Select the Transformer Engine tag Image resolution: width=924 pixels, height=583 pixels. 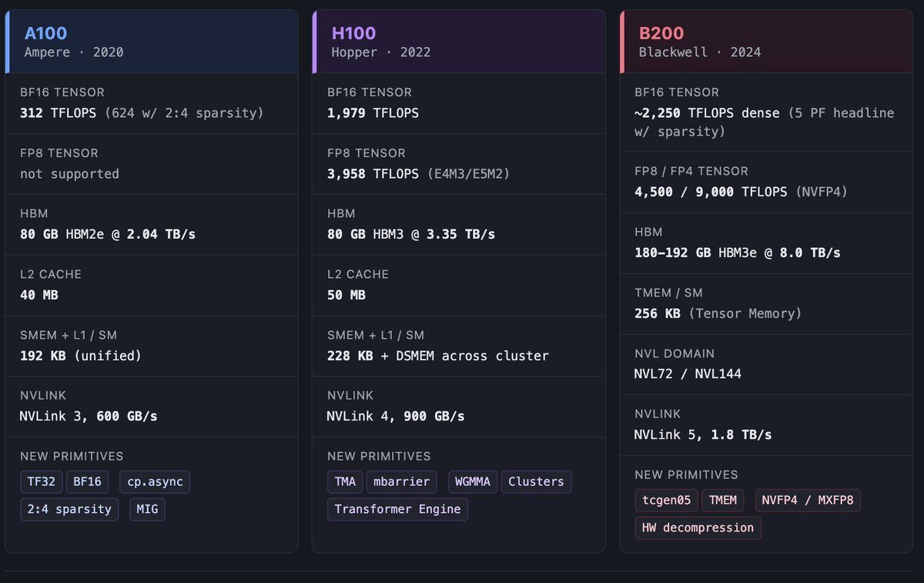(397, 509)
